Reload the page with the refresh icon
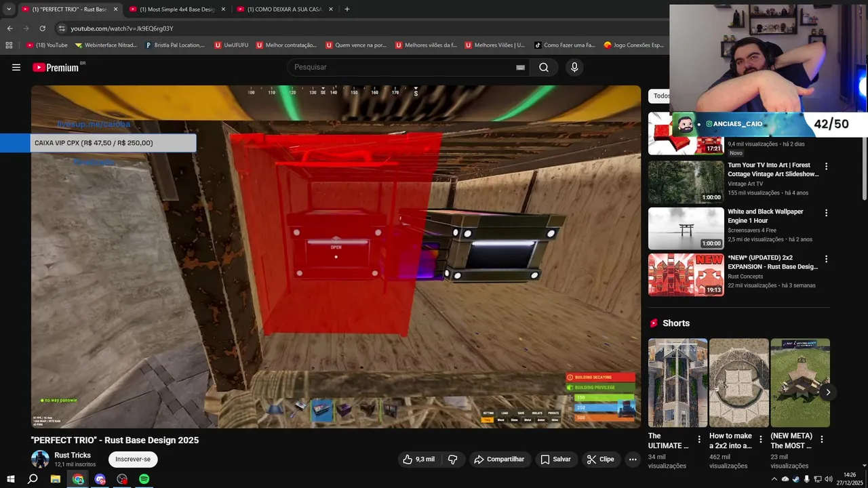This screenshot has height=488, width=868. [x=42, y=28]
